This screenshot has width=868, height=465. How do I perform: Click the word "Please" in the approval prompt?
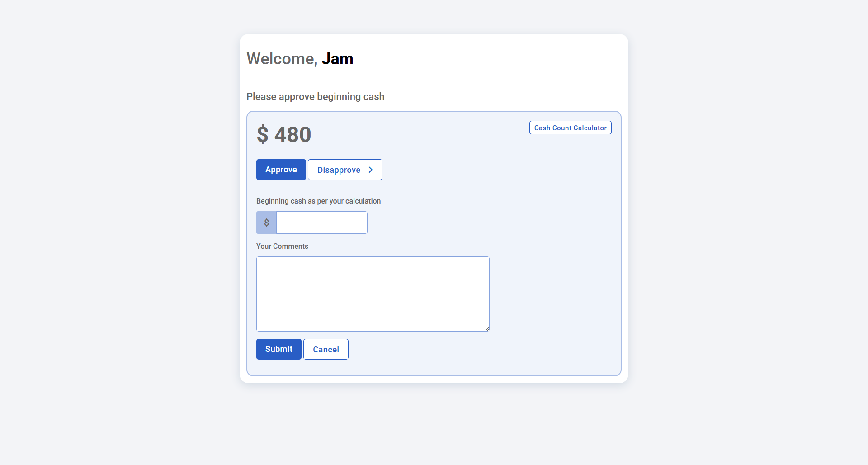[261, 97]
